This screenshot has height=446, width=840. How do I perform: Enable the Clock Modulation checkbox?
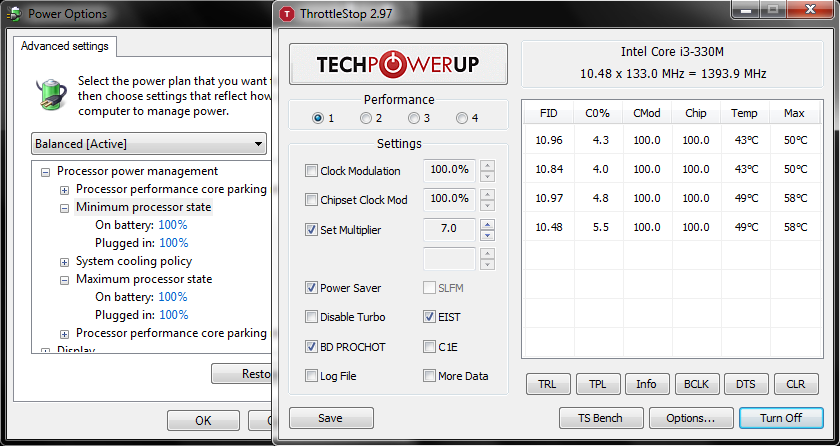[x=311, y=171]
